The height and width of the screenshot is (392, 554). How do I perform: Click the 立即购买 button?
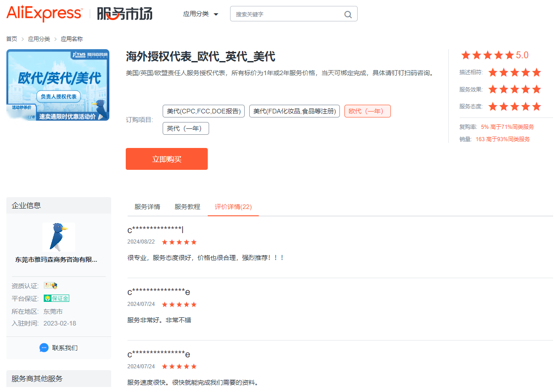[167, 159]
